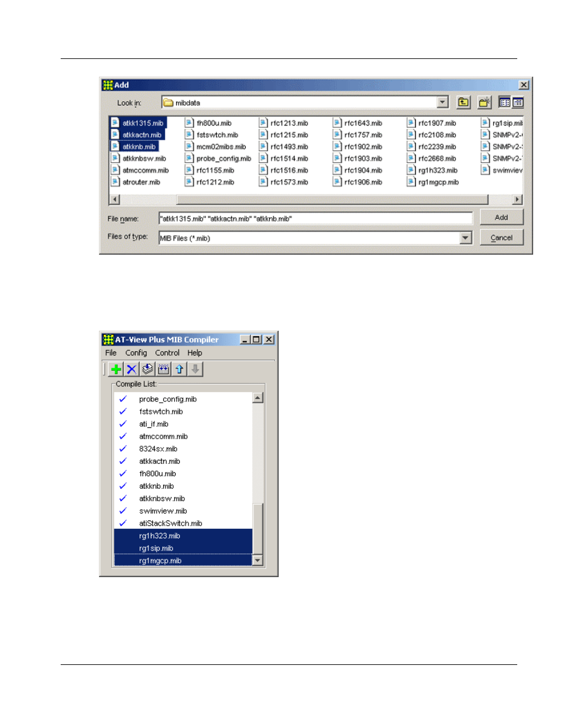Image resolution: width=562 pixels, height=728 pixels.
Task: Click the rfc1573.mib file icon
Action: 263,182
